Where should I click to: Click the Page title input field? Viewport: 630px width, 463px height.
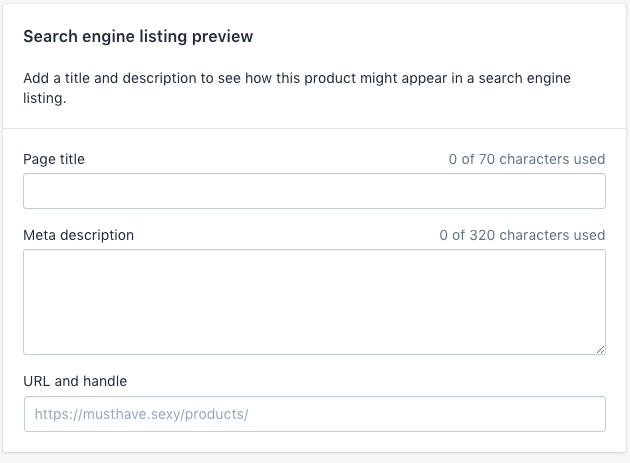(314, 191)
